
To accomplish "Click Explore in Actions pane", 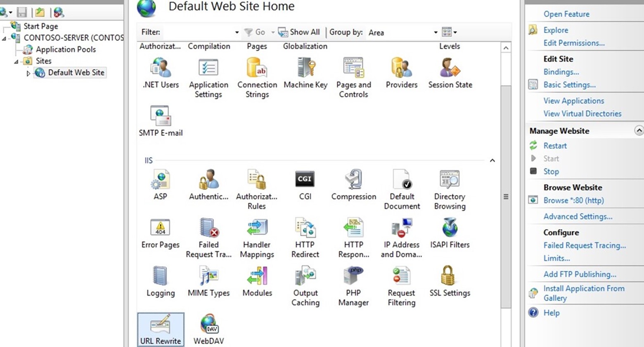I will coord(556,30).
